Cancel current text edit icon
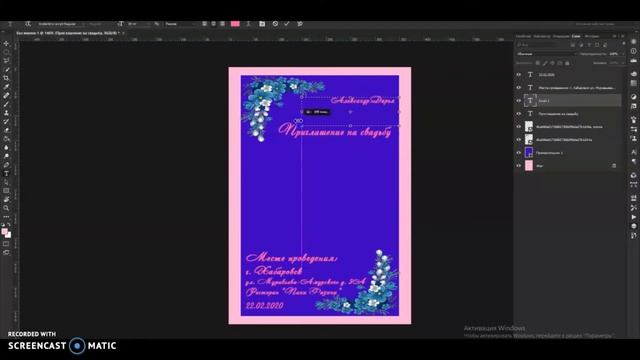The height and width of the screenshot is (360, 640). click(275, 24)
